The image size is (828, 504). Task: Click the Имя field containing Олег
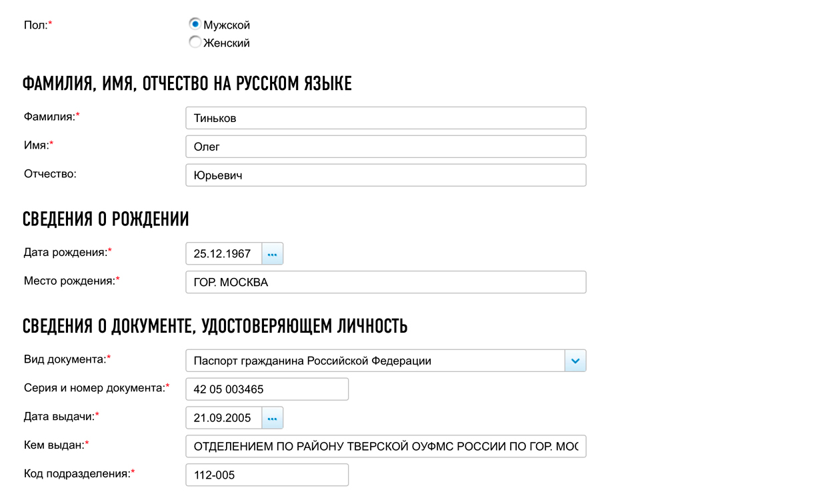coord(385,147)
